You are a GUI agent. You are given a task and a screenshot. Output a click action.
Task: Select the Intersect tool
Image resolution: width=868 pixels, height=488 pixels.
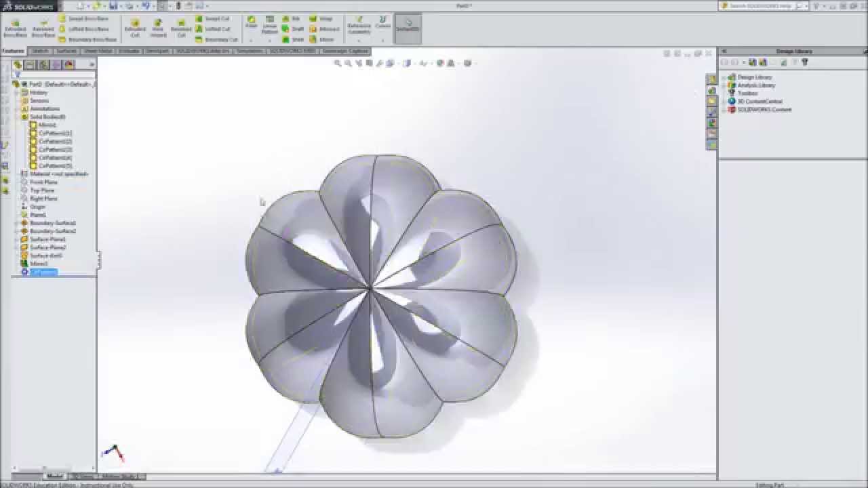pos(325,29)
